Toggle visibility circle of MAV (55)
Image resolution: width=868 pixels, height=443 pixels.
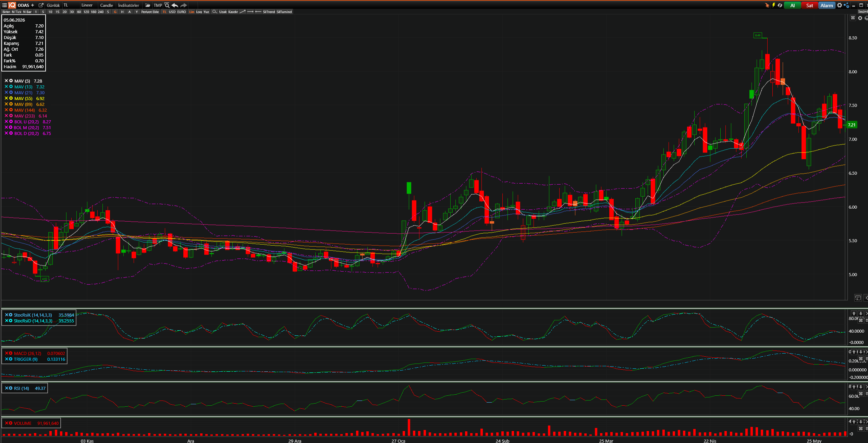(x=11, y=98)
